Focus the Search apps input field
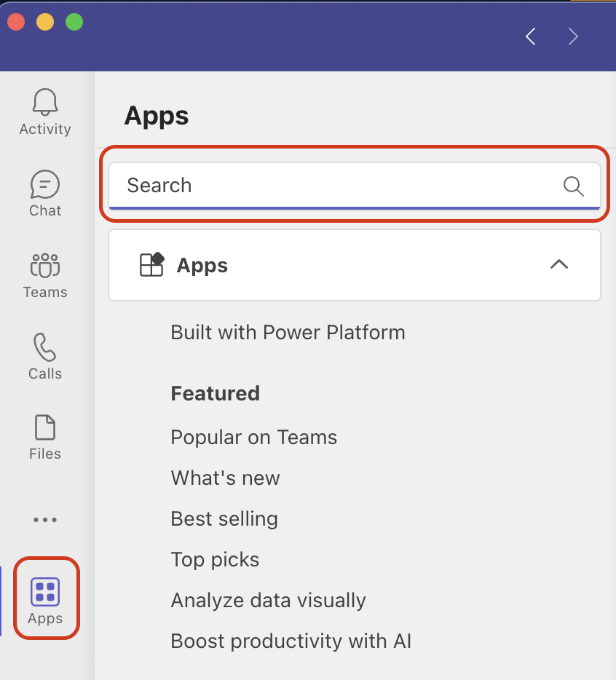 tap(355, 186)
